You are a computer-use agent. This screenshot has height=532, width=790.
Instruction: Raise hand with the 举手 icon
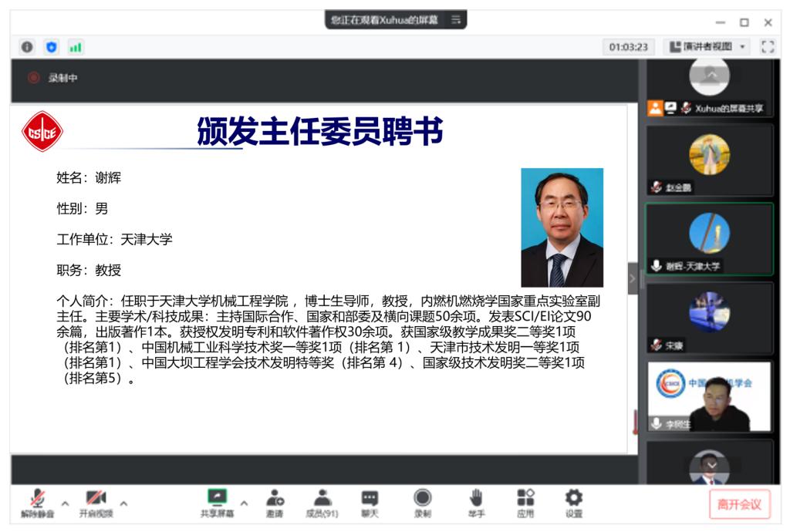[476, 502]
